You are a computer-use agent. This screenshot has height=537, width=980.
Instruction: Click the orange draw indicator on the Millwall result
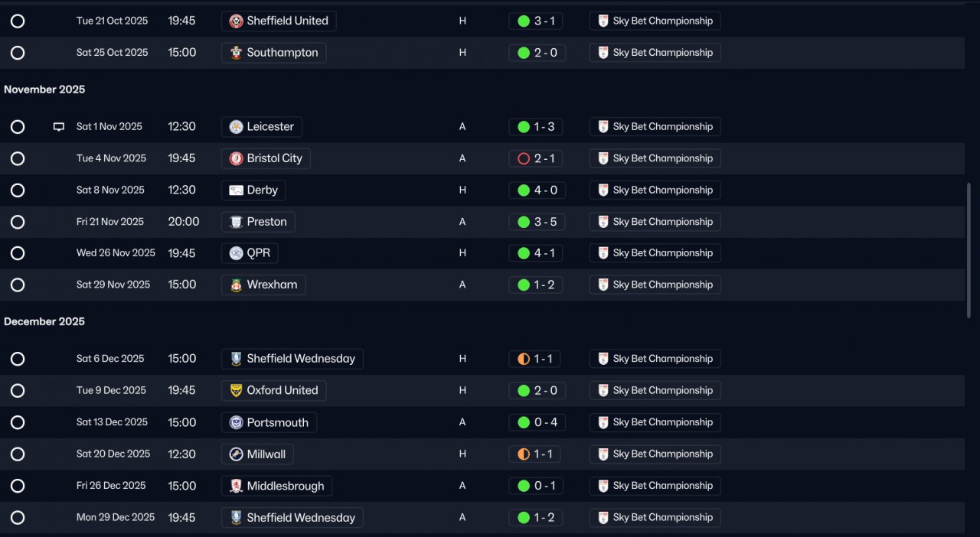[524, 454]
